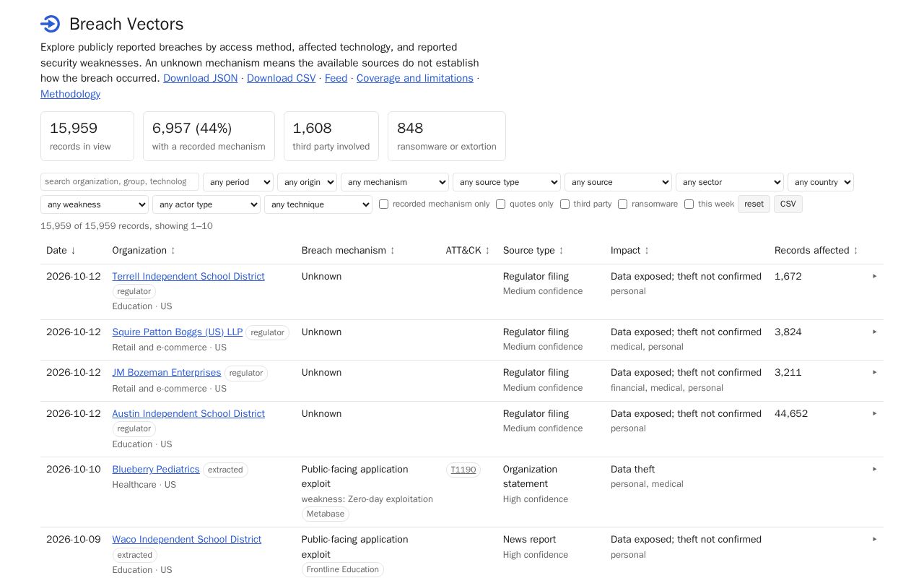The image size is (924, 578).
Task: Expand the Waco Independent School District row
Action: pyautogui.click(x=874, y=539)
